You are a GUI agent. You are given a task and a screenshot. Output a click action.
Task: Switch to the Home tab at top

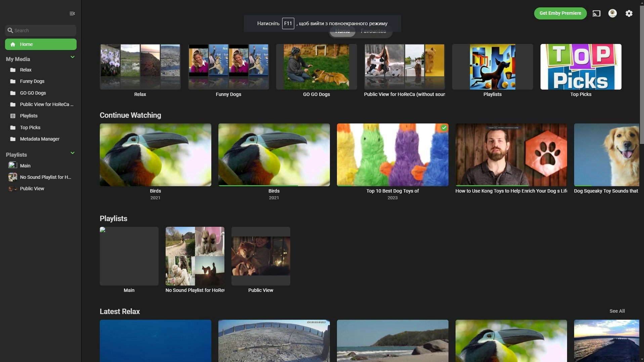click(342, 31)
